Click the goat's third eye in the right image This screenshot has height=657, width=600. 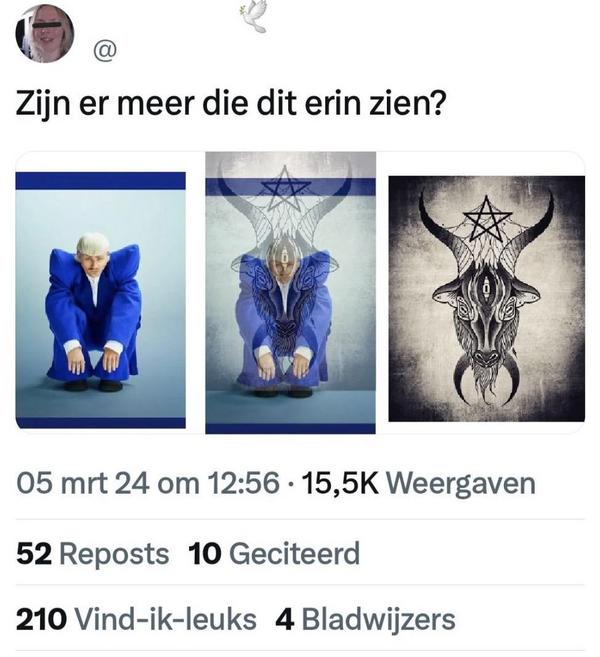point(486,286)
